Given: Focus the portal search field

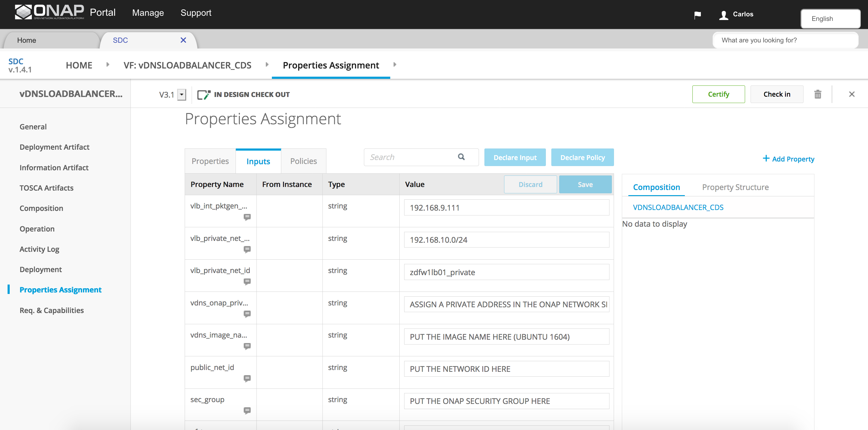Looking at the screenshot, I should (x=785, y=40).
